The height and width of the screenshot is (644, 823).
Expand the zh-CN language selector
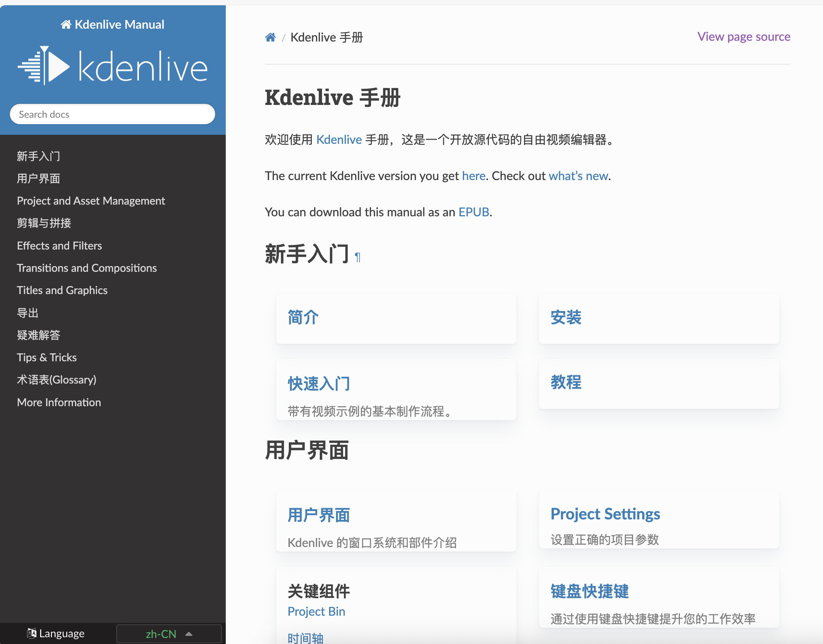pyautogui.click(x=169, y=634)
